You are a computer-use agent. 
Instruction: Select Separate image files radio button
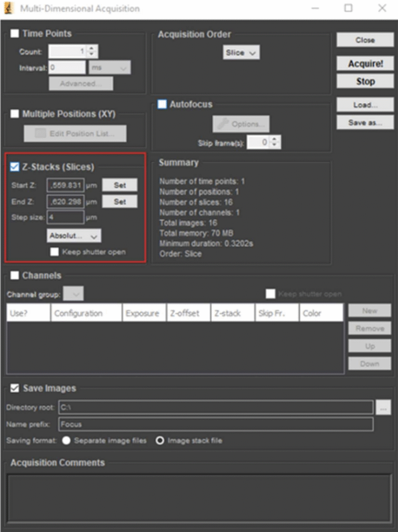click(x=67, y=441)
